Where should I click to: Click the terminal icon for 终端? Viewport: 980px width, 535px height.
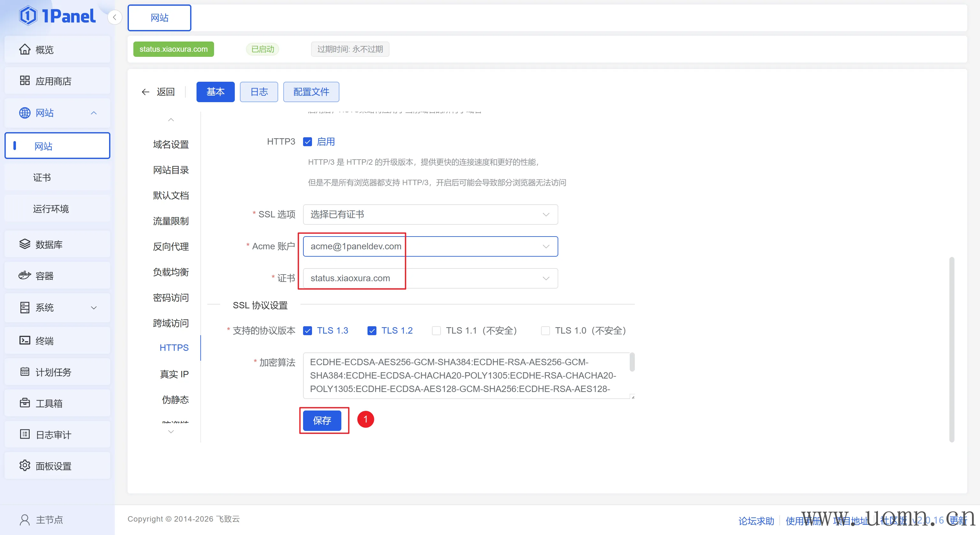tap(25, 340)
